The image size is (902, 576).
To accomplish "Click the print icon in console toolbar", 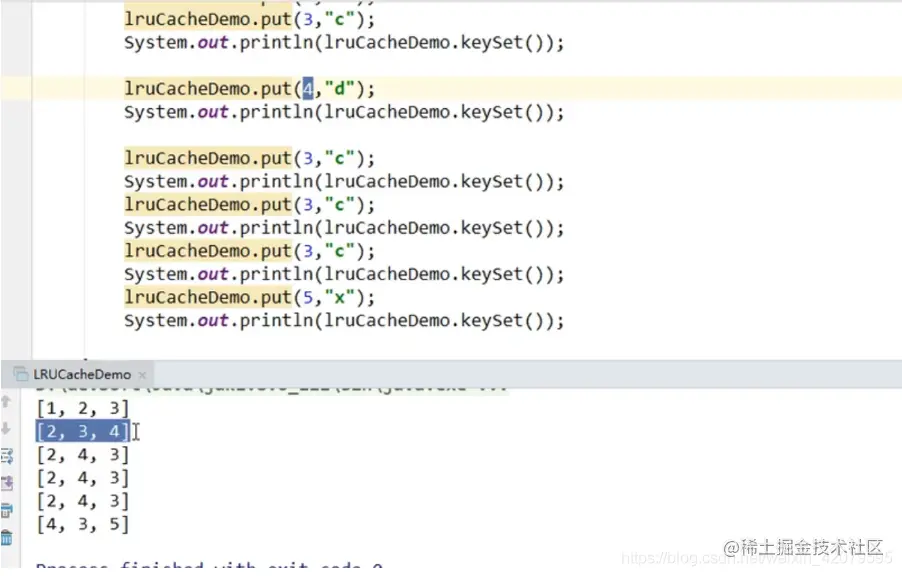I will coord(7,510).
